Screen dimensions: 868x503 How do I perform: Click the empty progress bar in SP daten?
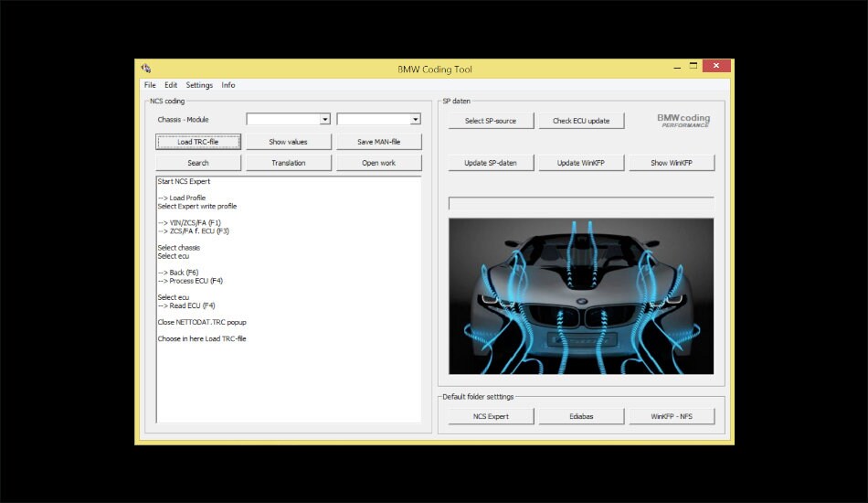(x=581, y=203)
